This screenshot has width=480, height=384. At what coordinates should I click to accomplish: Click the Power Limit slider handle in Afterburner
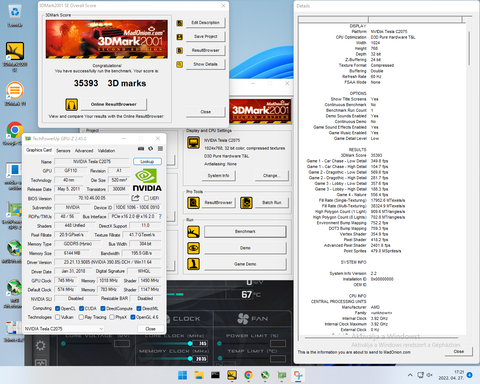point(219,343)
